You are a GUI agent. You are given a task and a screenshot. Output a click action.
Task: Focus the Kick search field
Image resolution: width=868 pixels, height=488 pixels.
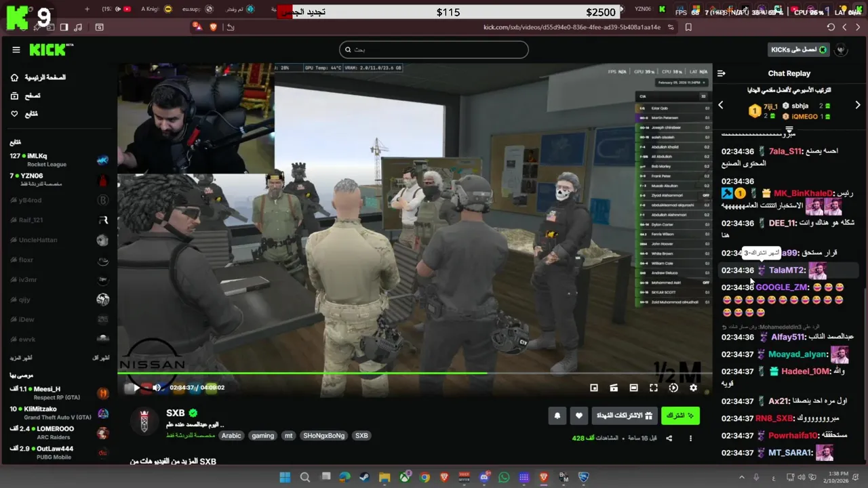tap(433, 49)
